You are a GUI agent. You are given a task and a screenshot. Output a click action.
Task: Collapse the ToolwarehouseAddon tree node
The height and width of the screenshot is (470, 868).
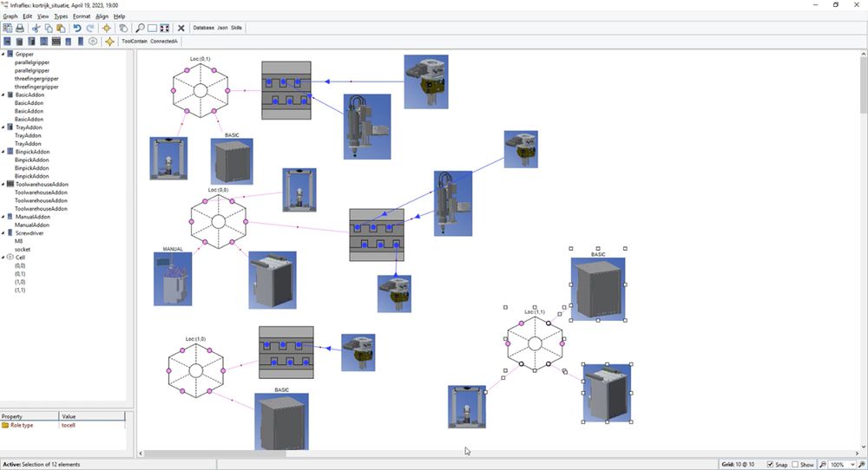[3, 184]
